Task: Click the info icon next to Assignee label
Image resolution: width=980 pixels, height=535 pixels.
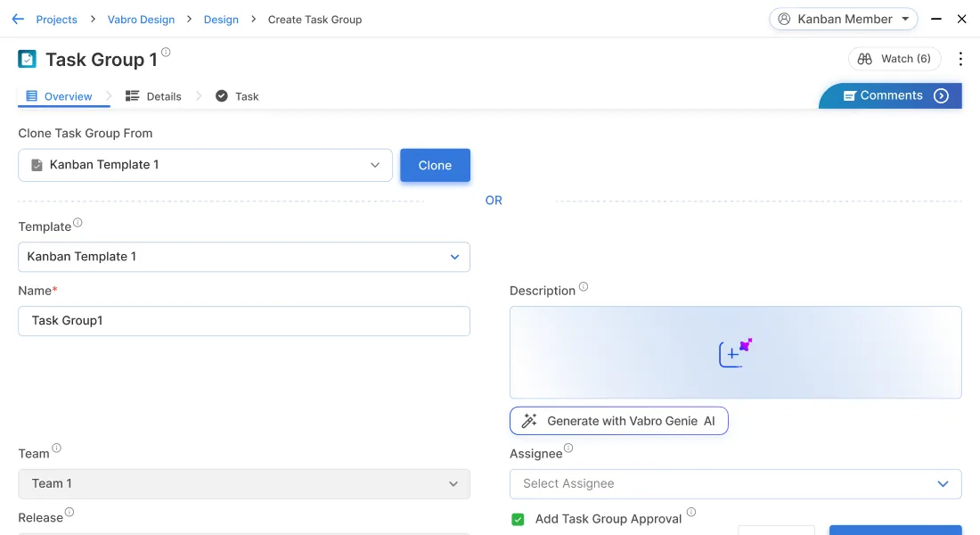Action: [568, 449]
